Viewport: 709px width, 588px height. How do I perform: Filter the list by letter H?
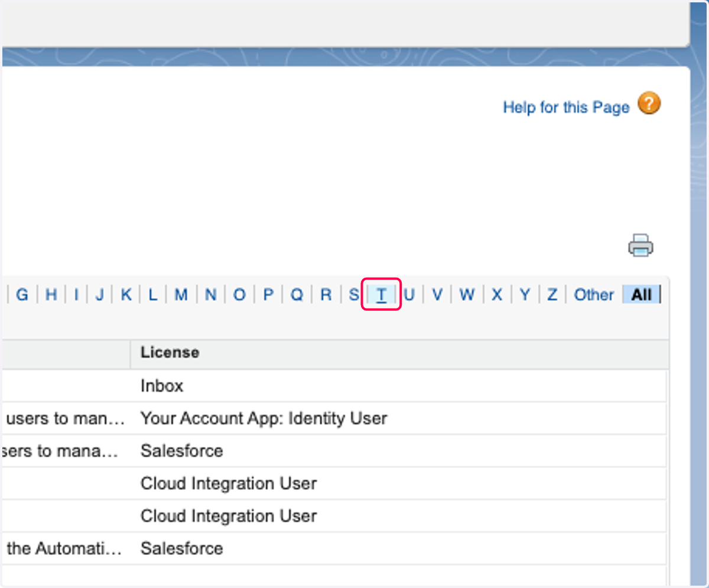click(x=51, y=294)
